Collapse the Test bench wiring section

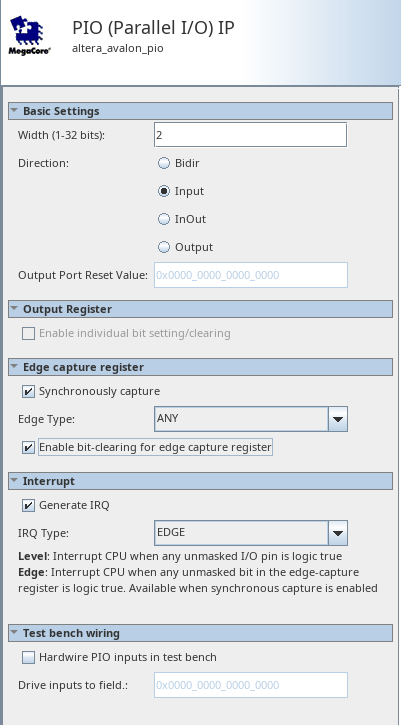pyautogui.click(x=14, y=633)
